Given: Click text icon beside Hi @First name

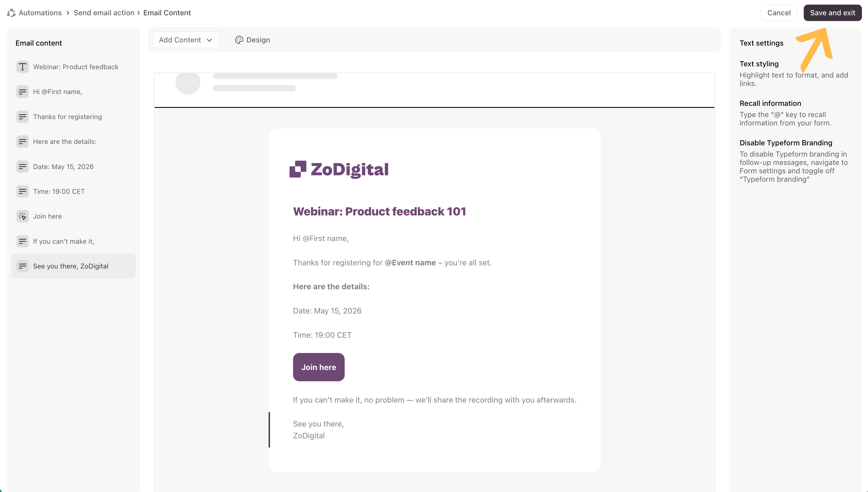Looking at the screenshot, I should click(x=22, y=92).
